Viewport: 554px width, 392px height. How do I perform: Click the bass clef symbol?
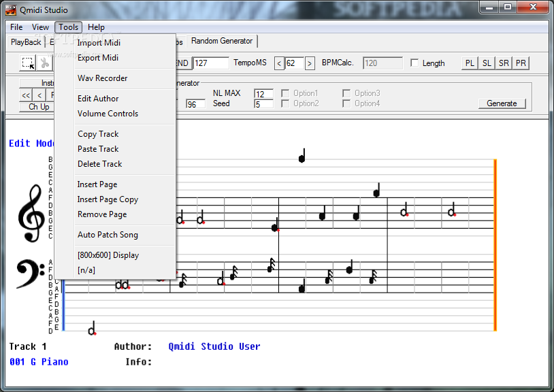click(x=31, y=274)
